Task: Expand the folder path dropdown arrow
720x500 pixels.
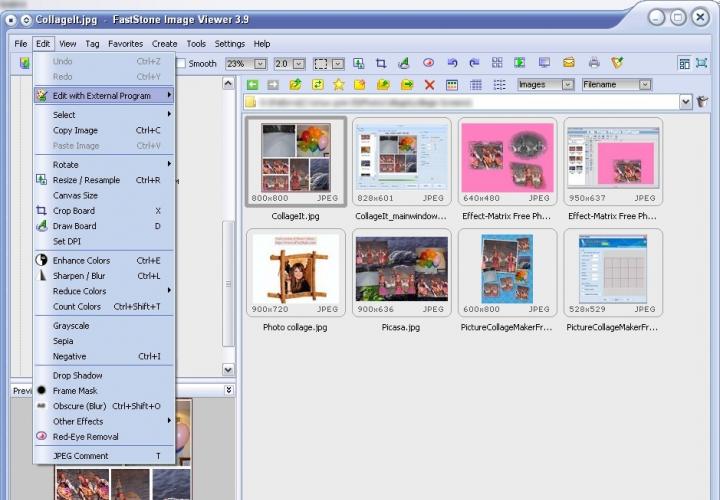Action: click(x=686, y=102)
